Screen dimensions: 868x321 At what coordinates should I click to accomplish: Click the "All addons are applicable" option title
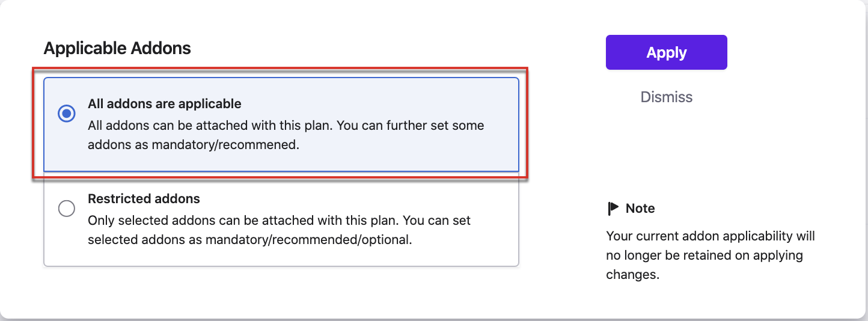[164, 104]
